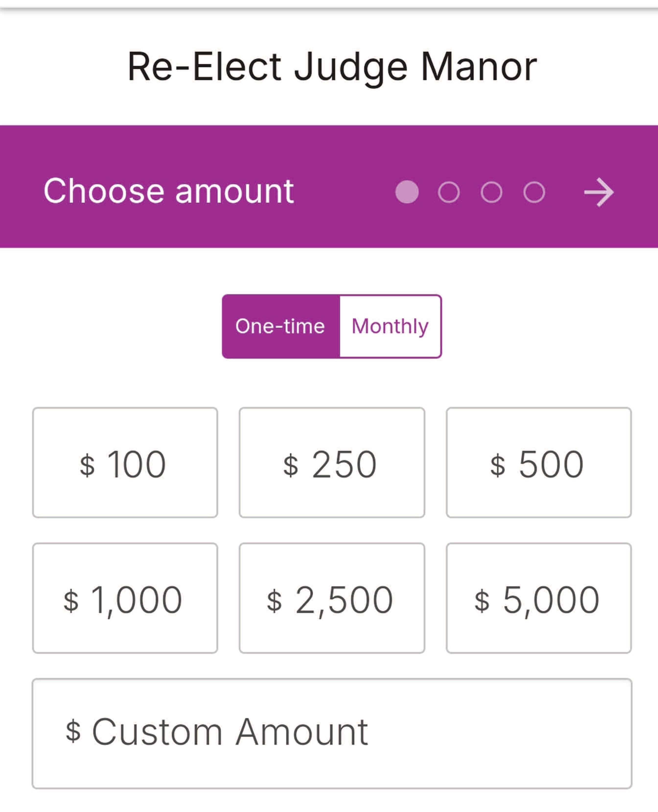
Task: Jump to the second step indicator dot
Action: tap(449, 192)
